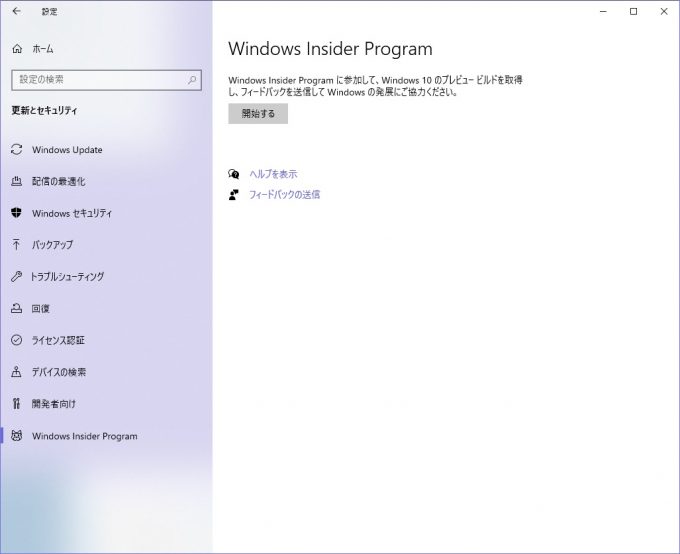Close the 設定 window
680x554 pixels.
pyautogui.click(x=664, y=12)
